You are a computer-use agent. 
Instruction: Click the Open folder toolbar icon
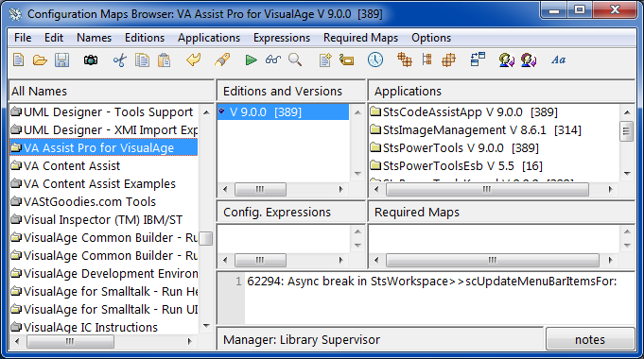coord(40,60)
